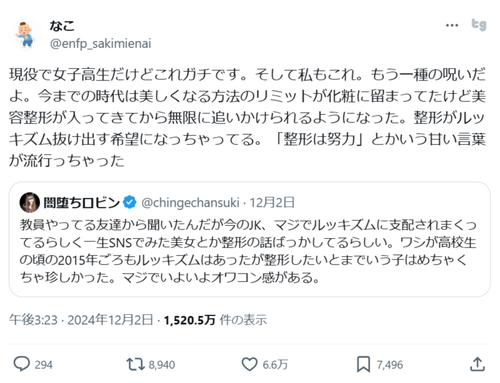Open なこ's baby avatar profile picture
The width and height of the screenshot is (500, 383).
pos(25,34)
